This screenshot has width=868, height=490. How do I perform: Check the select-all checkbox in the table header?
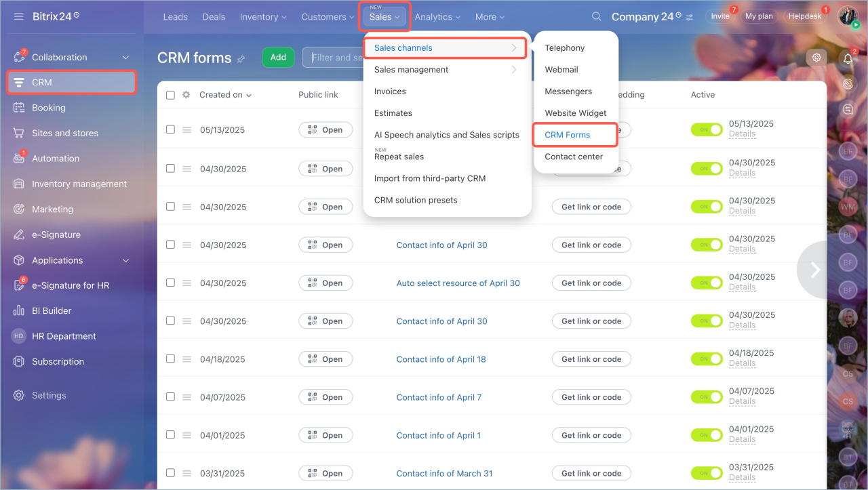coord(170,95)
